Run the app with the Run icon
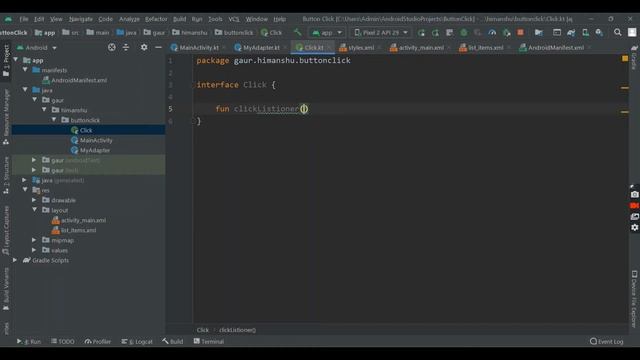The height and width of the screenshot is (360, 640). pyautogui.click(x=421, y=33)
